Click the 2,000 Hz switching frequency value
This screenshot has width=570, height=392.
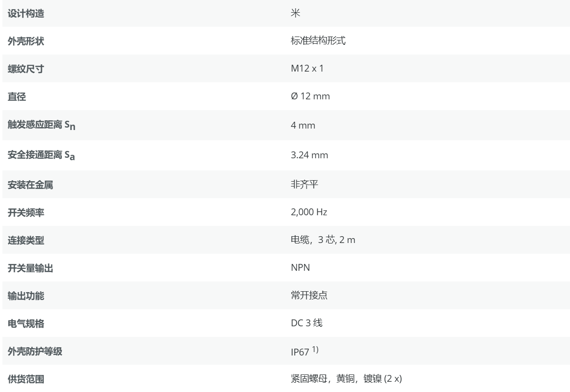click(x=309, y=212)
